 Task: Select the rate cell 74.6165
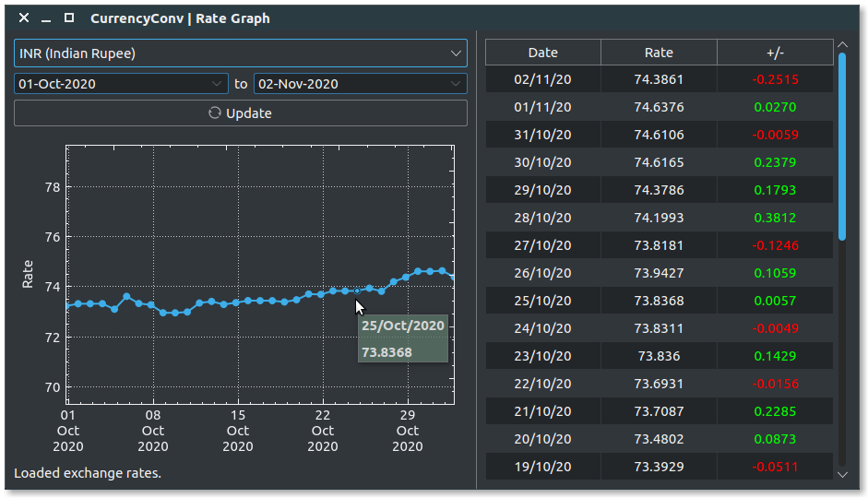(659, 162)
